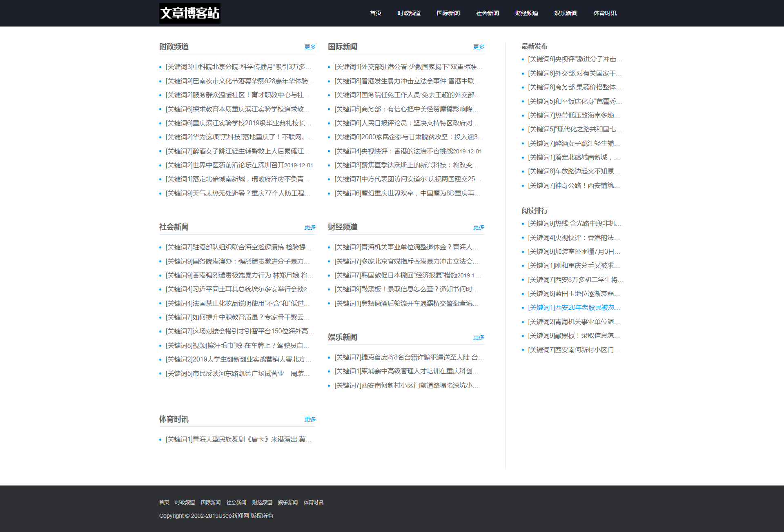784x532 pixels.
Task: Click 更多 beside the 时政频道 section heading
Action: coord(310,47)
